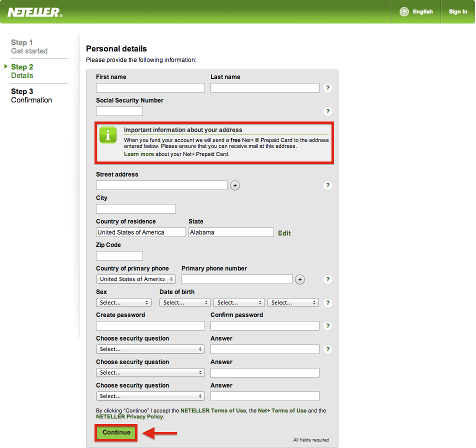
Task: Click the 'Personal details' heading
Action: click(x=116, y=49)
